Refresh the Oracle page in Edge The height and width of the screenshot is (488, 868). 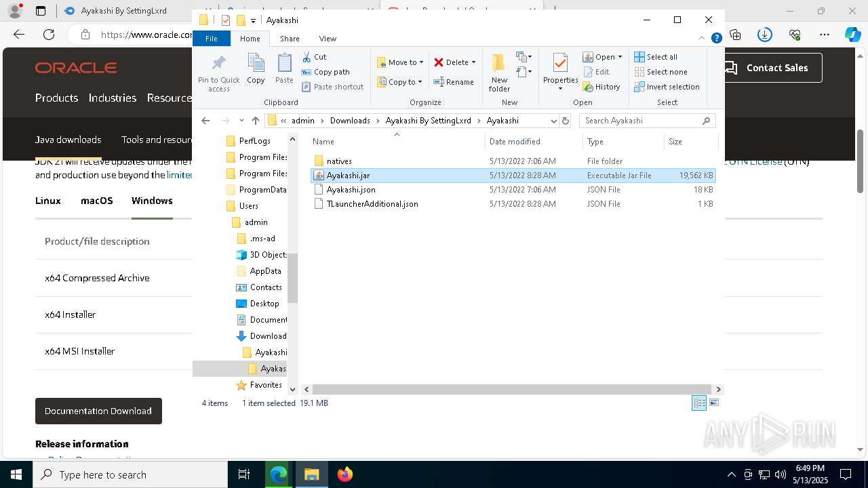49,35
